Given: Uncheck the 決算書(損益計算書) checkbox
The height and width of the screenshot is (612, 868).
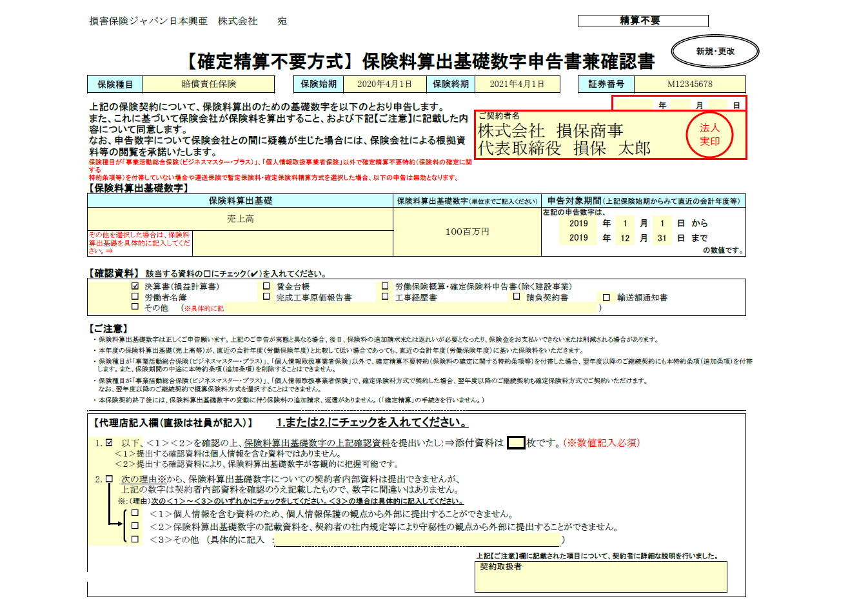Looking at the screenshot, I should pyautogui.click(x=135, y=286).
